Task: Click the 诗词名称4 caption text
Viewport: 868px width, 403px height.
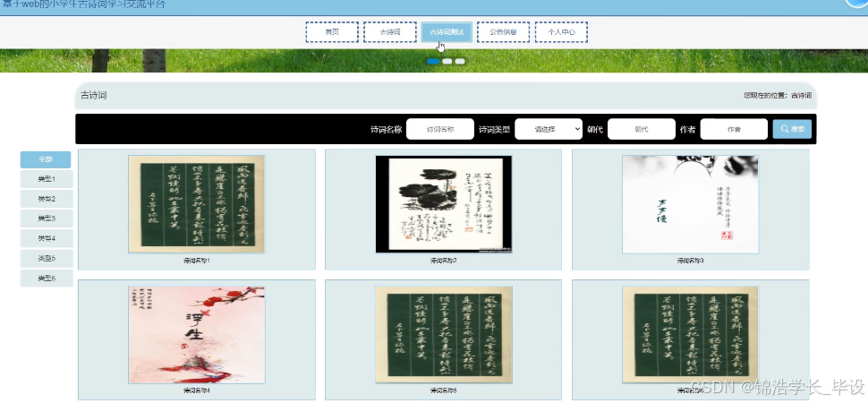Action: [197, 390]
